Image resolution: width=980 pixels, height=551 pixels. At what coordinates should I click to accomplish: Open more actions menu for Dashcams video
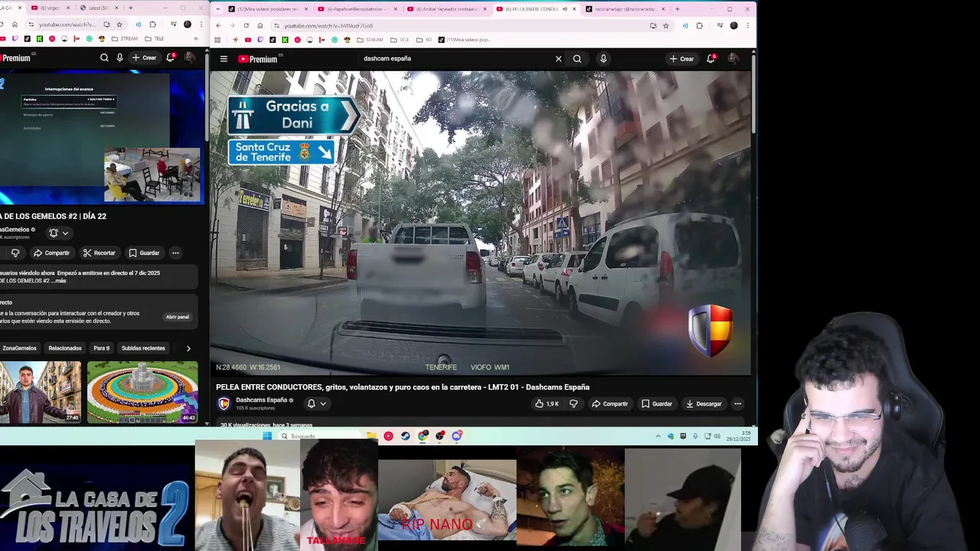pos(737,404)
